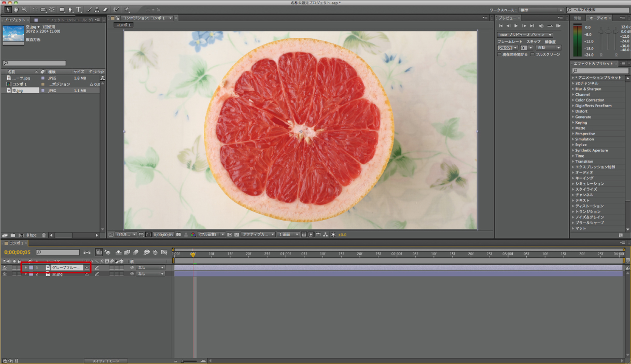Expand layer 1 グレープフルーツ properties triangle
The image size is (631, 364).
[25, 268]
